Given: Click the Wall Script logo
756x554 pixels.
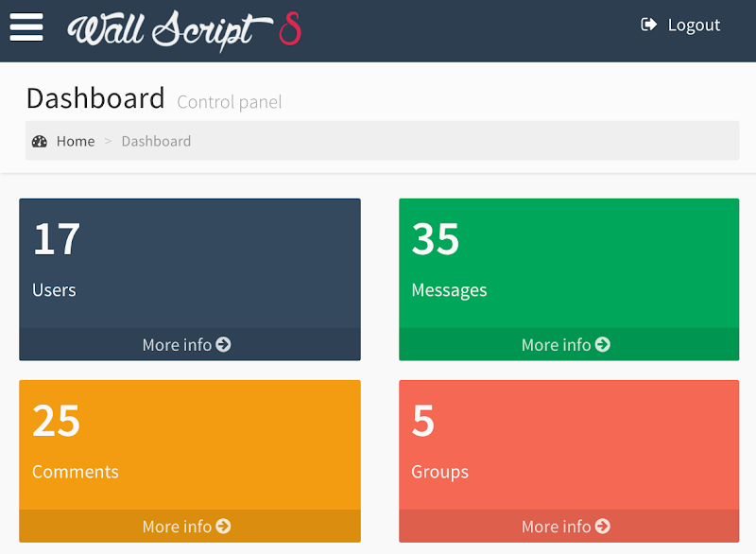Looking at the screenshot, I should (184, 30).
